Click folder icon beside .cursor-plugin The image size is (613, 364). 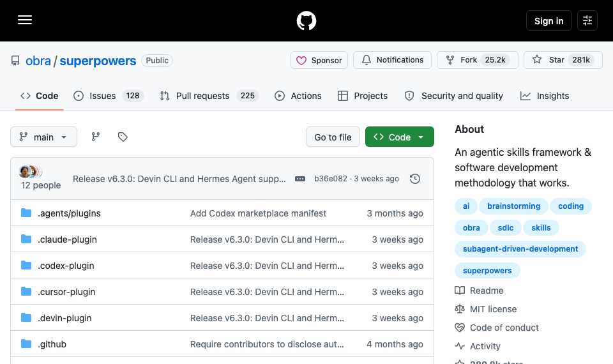coord(26,291)
